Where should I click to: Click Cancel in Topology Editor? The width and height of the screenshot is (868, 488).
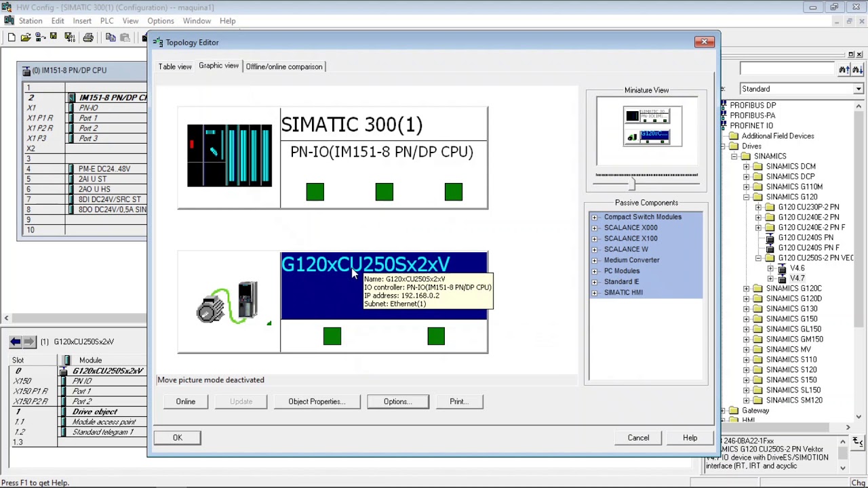638,437
